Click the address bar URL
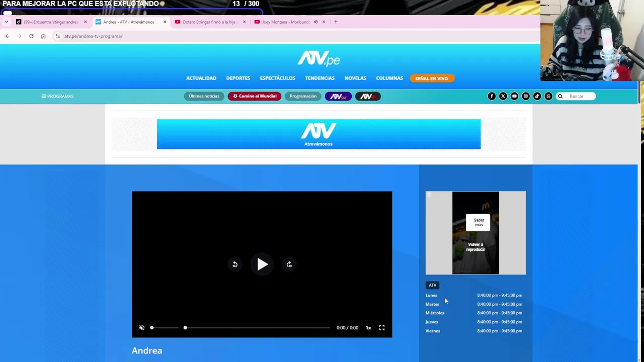 point(93,36)
